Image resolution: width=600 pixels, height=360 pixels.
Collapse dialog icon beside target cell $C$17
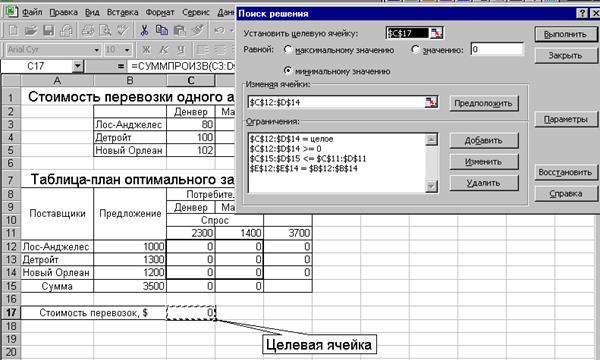[x=436, y=33]
